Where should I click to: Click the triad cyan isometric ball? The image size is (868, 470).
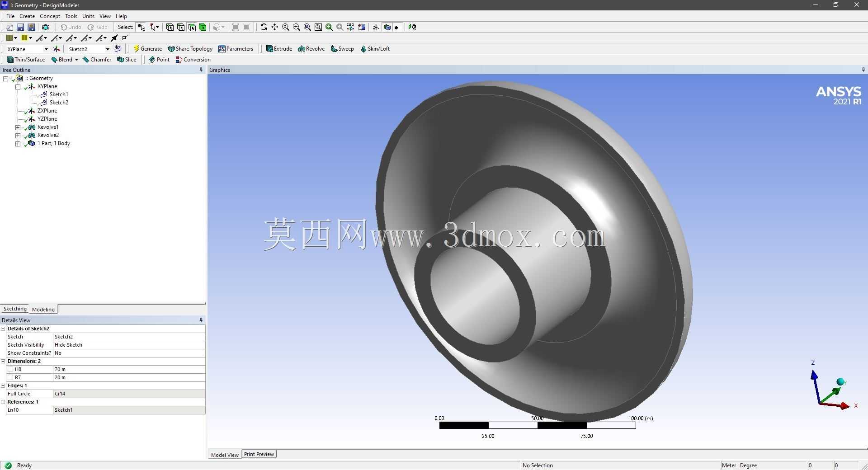pyautogui.click(x=840, y=382)
